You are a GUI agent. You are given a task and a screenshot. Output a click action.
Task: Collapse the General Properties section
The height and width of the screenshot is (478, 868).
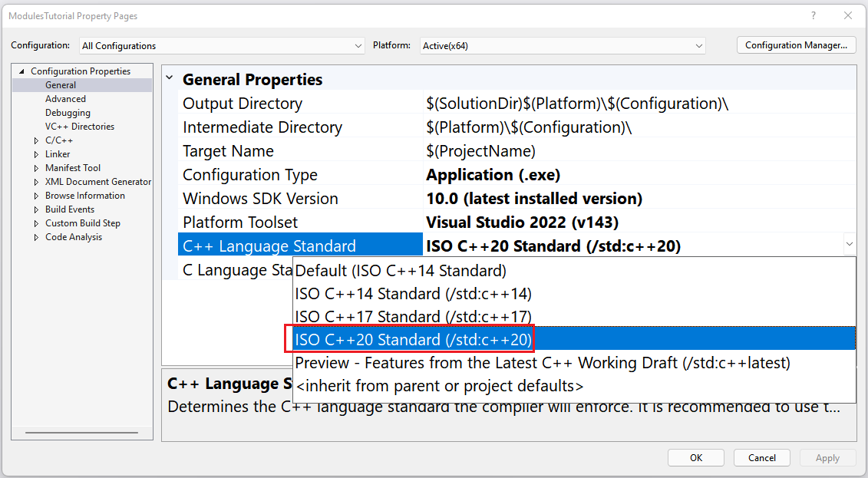(x=170, y=79)
